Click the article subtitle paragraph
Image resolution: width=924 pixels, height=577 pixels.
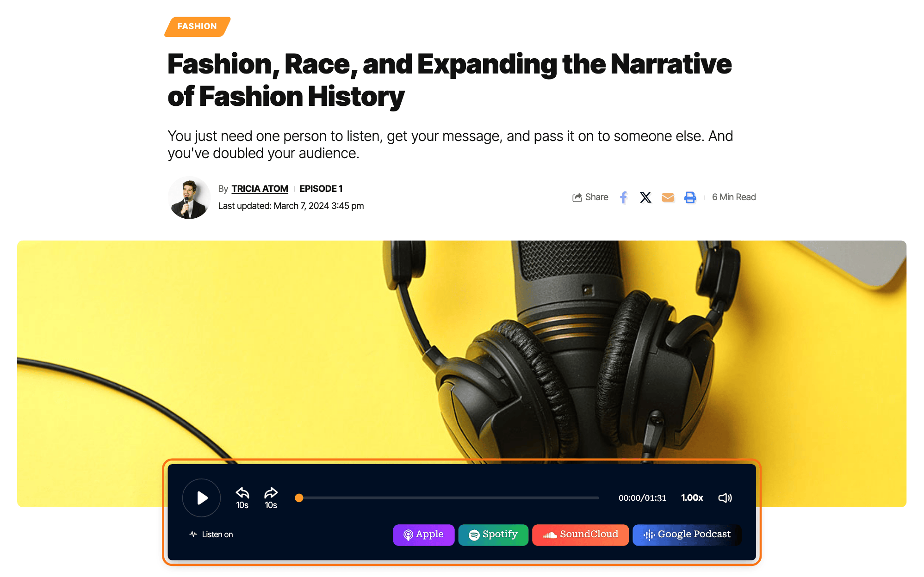[x=450, y=144]
